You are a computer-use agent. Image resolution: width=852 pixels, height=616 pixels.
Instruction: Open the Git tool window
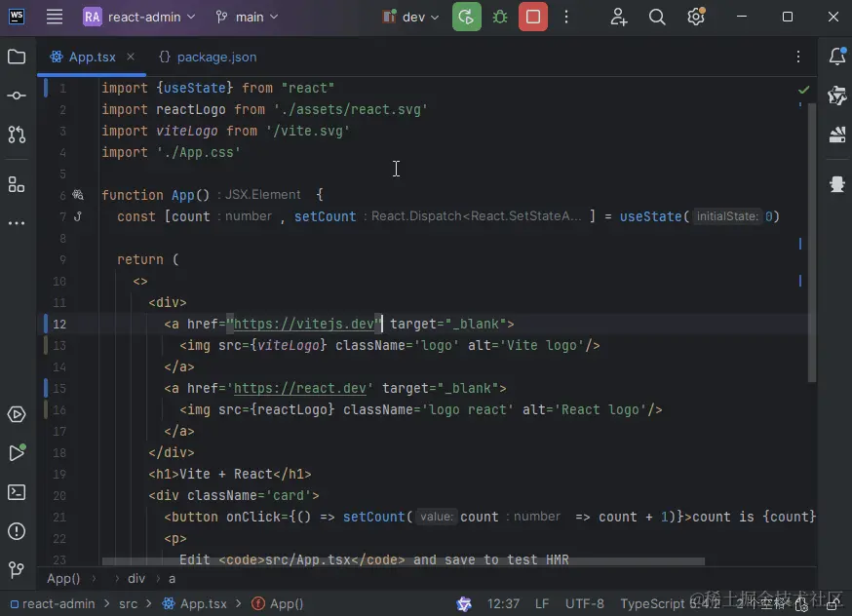tap(17, 569)
